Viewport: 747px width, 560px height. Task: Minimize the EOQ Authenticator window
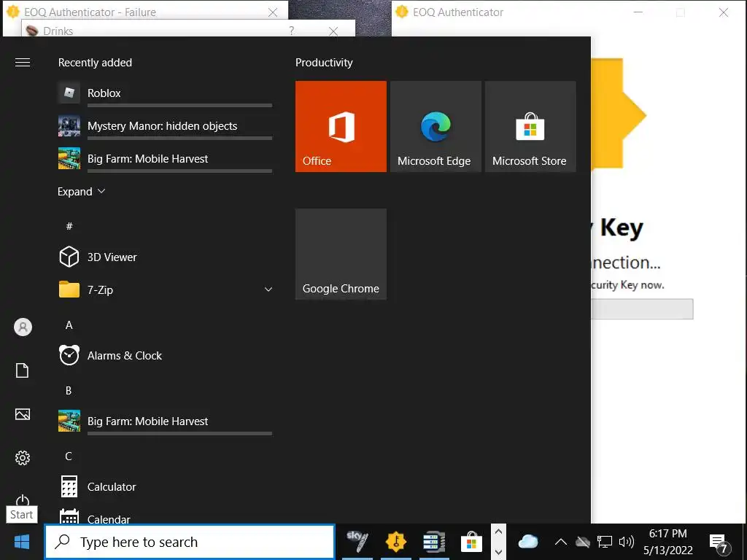pos(638,12)
